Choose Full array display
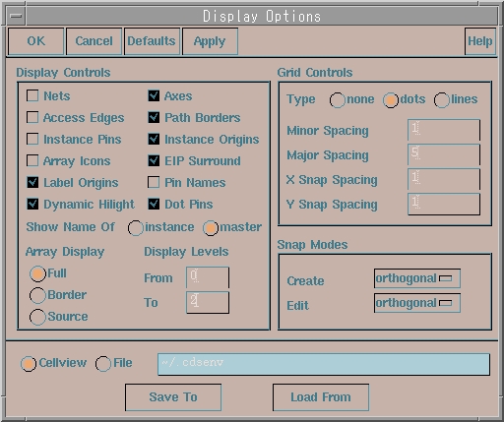The width and height of the screenshot is (504, 422). (37, 273)
